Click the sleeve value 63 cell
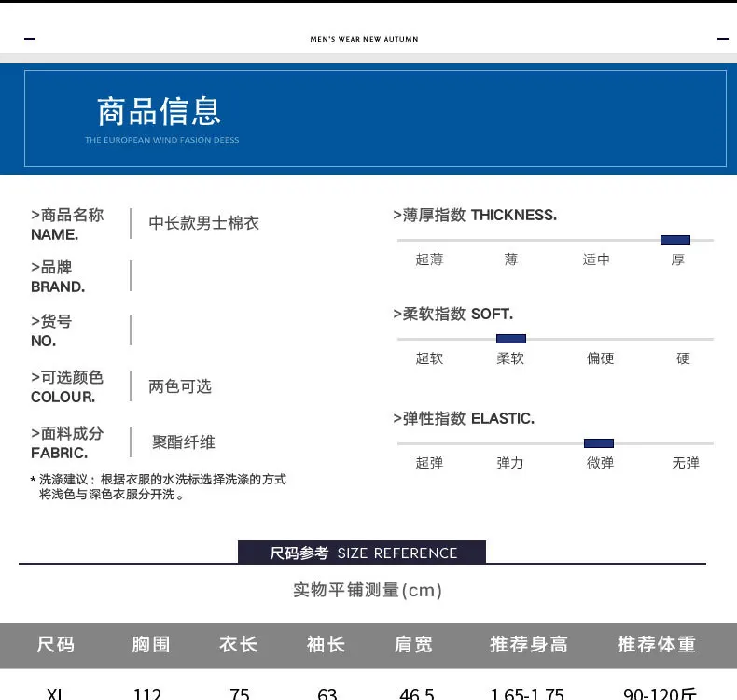737x700 pixels. 327,693
